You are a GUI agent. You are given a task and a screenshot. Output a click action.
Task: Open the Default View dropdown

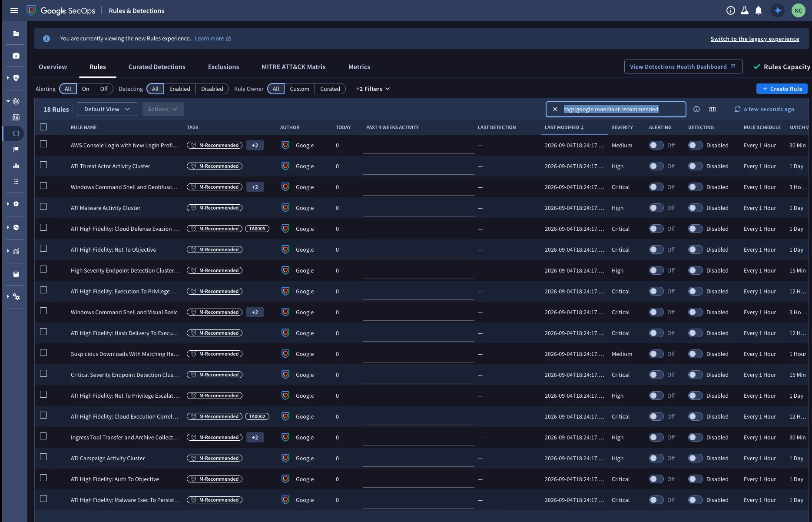pos(107,109)
